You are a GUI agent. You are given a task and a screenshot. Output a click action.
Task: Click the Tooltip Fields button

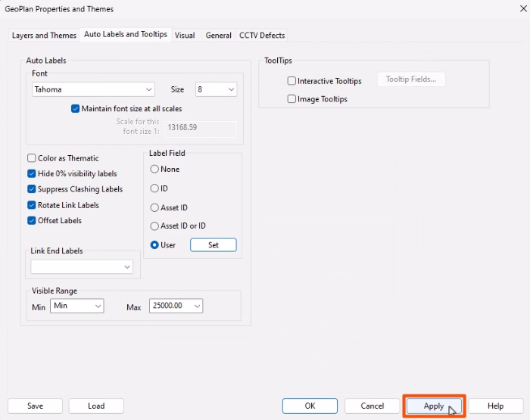(x=411, y=79)
